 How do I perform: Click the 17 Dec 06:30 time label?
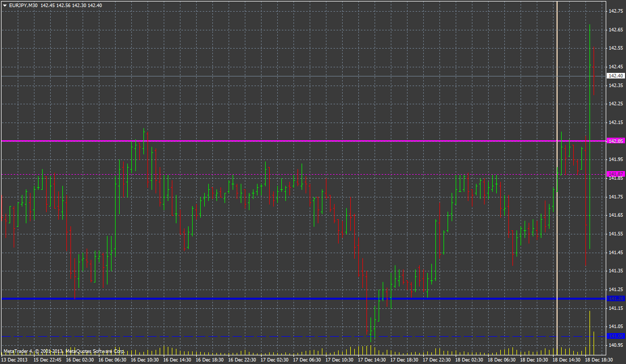click(x=307, y=360)
